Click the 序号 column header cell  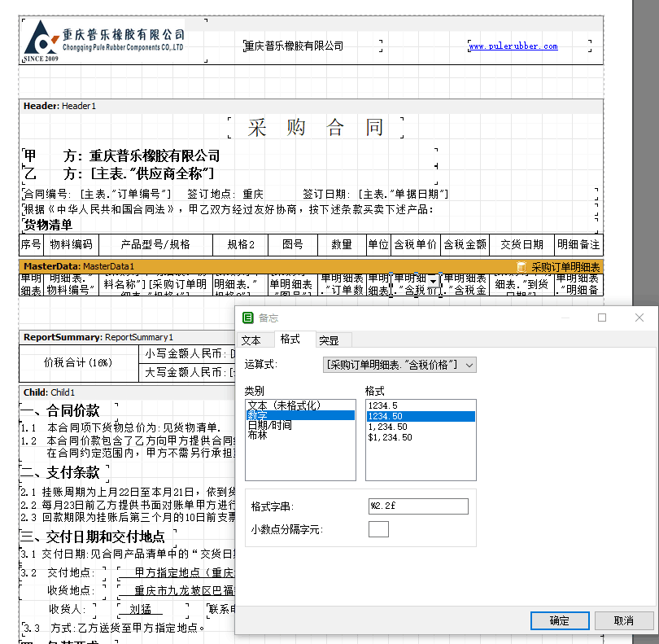click(x=31, y=245)
